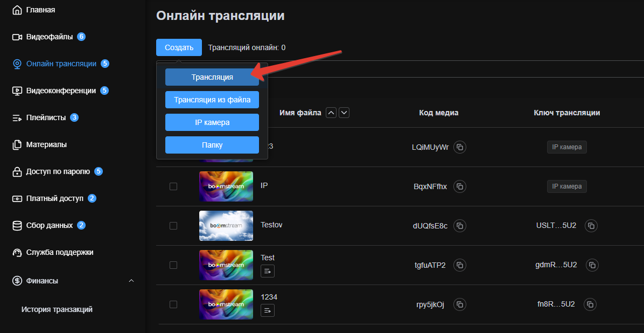
Task: Open the 1234 broadcast thumbnail
Action: click(226, 304)
